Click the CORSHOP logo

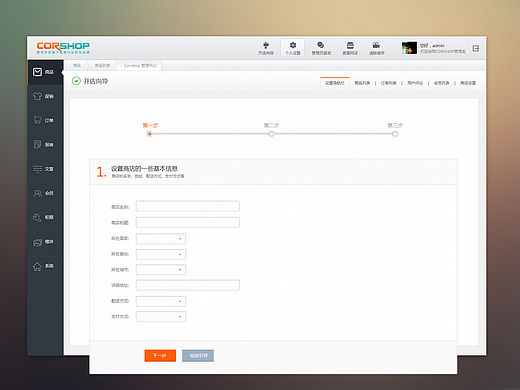(63, 48)
